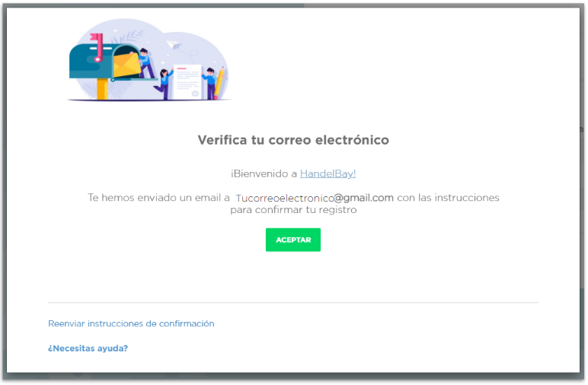
Task: Open the ¿Necesitas ayuda? link
Action: (88, 348)
